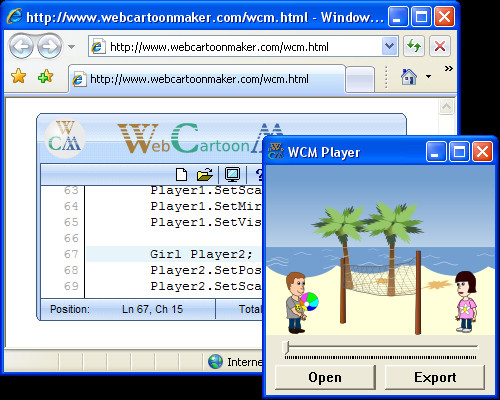Click code line 64 'Player1.SetMir'

pyautogui.click(x=206, y=206)
